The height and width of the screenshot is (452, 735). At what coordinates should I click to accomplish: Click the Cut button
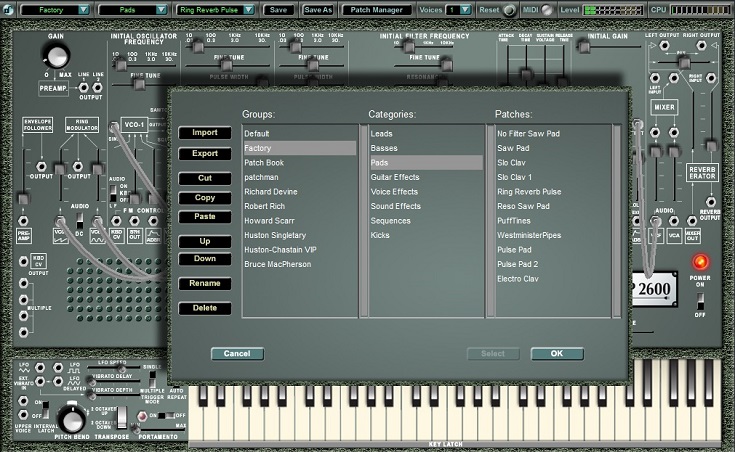tap(205, 178)
